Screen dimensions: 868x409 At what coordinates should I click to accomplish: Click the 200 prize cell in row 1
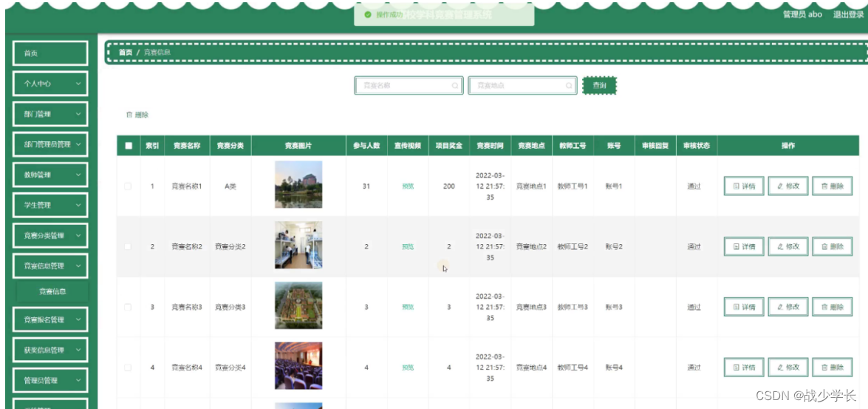tap(449, 186)
